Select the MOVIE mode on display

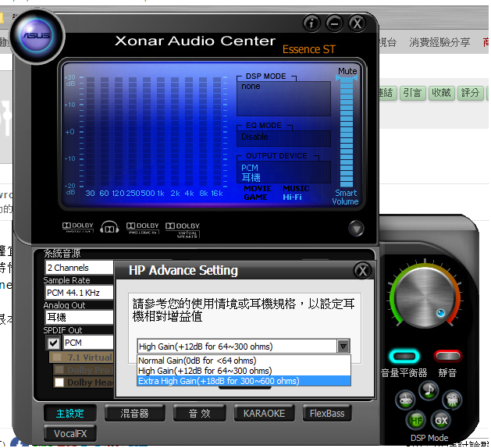(x=257, y=188)
